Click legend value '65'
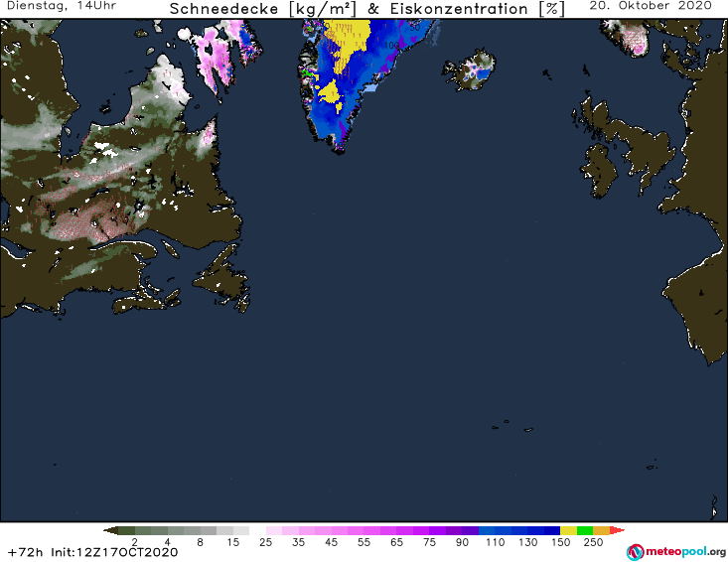 point(396,542)
